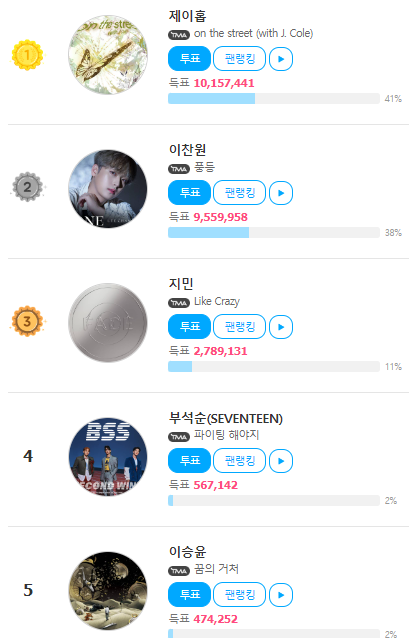Click 이찬원's portrait album thumbnail
416x638 pixels.
point(108,189)
